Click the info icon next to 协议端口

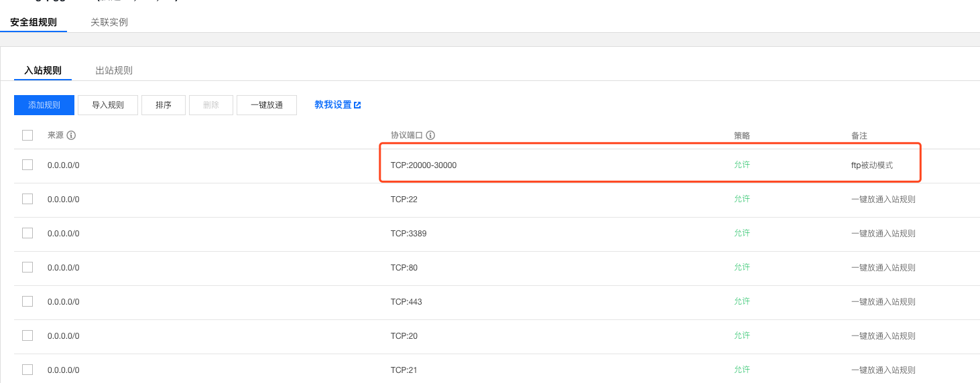click(430, 135)
